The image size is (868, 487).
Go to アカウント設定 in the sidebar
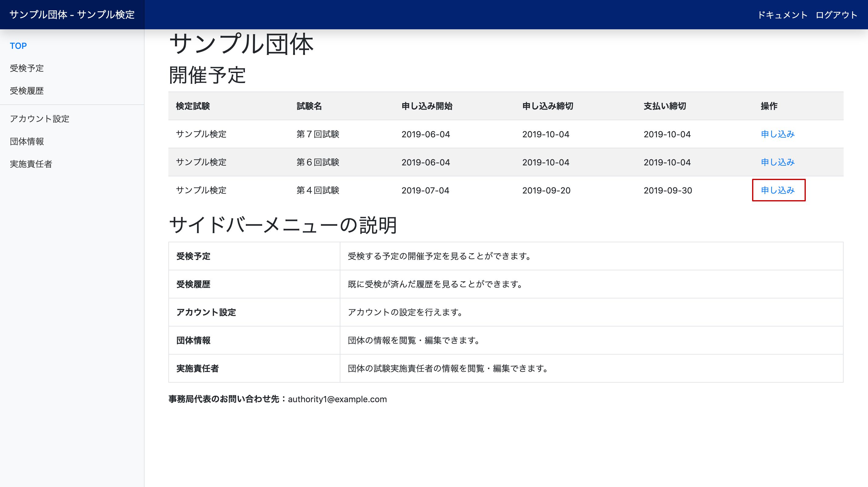(39, 119)
